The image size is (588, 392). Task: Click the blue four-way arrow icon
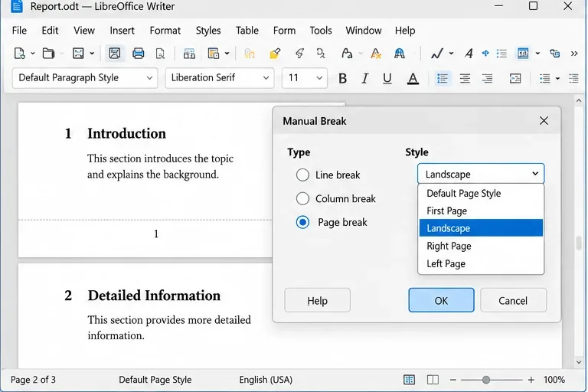[x=485, y=54]
